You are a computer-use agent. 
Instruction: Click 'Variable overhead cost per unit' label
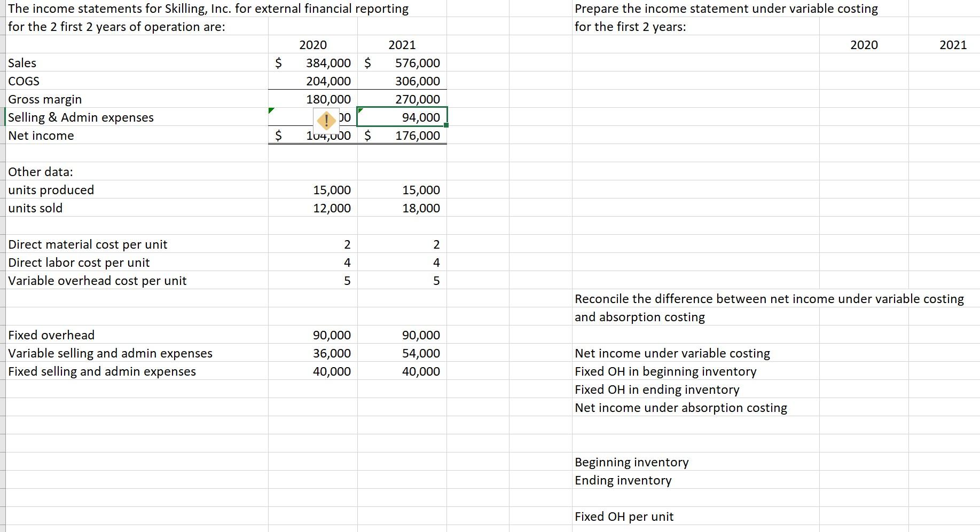[x=97, y=281]
